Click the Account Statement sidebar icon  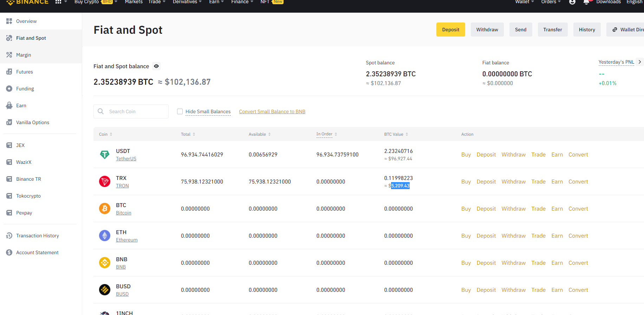[9, 252]
